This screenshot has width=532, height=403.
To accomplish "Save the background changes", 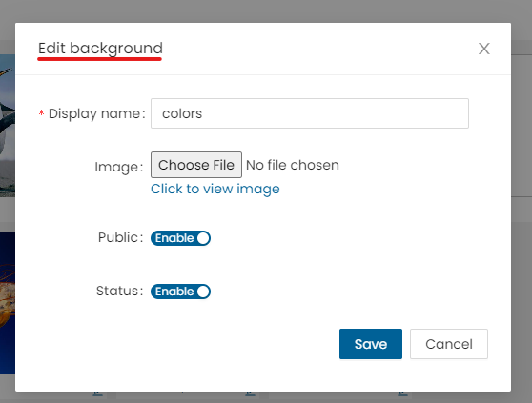I will tap(371, 344).
